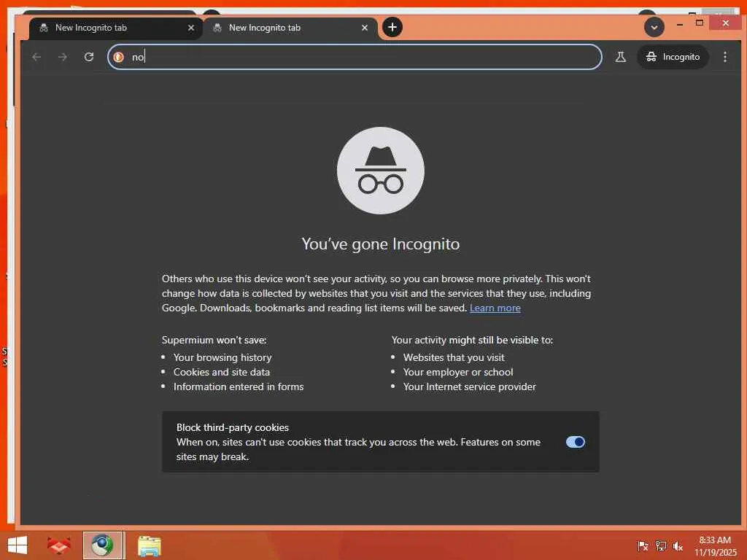Click in the address bar field
Image resolution: width=747 pixels, height=560 pixels.
355,57
